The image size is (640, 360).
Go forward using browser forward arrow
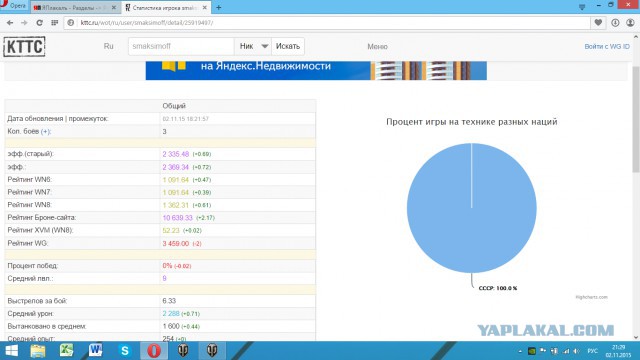(x=24, y=23)
